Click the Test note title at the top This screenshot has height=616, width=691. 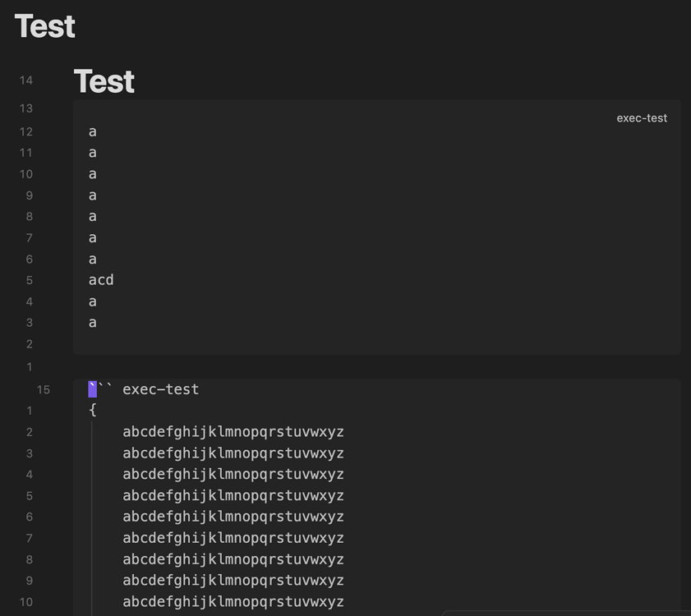[x=44, y=26]
